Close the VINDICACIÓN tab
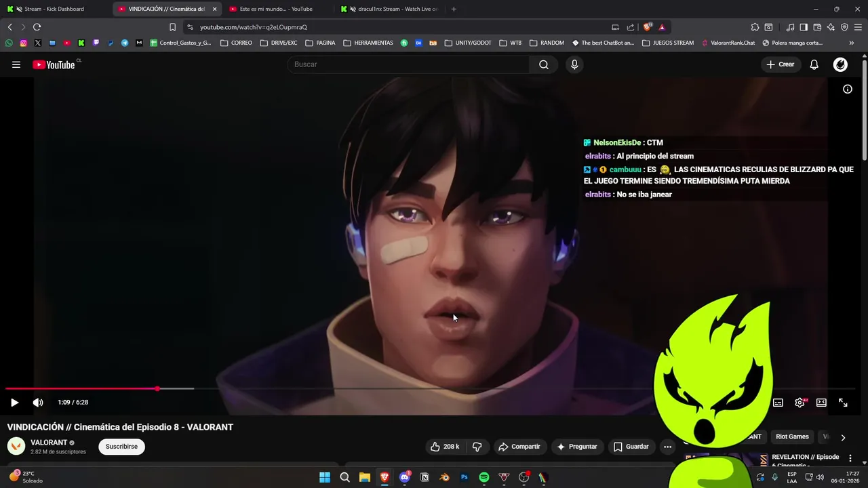Viewport: 868px width, 488px height. pyautogui.click(x=214, y=9)
